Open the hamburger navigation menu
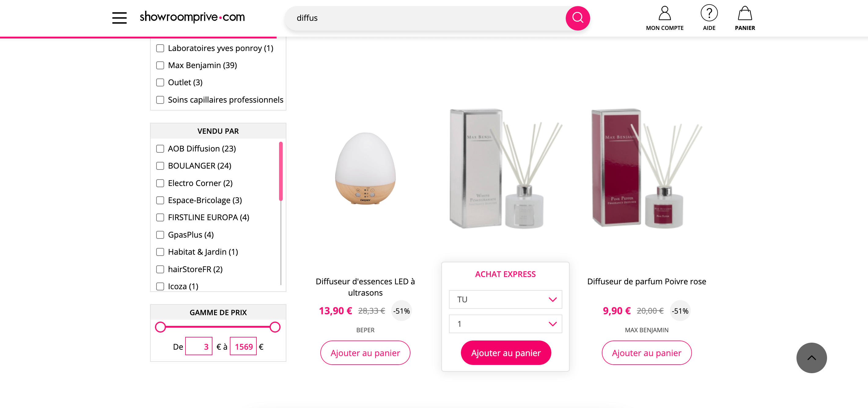 click(119, 17)
